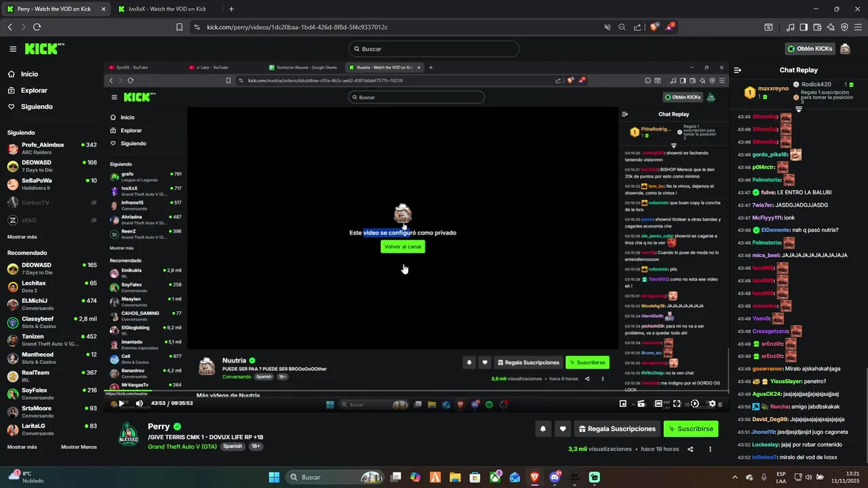
Task: Open Lechitax in the recommended list
Action: pos(52,286)
